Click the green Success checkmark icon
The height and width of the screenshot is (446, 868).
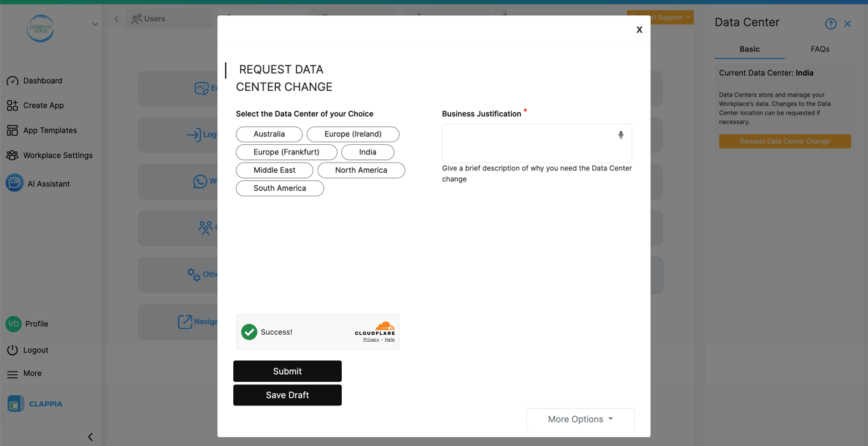coord(249,332)
